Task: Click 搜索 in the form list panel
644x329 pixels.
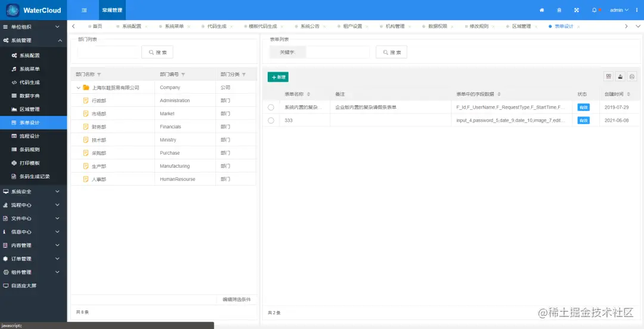Action: coord(391,52)
